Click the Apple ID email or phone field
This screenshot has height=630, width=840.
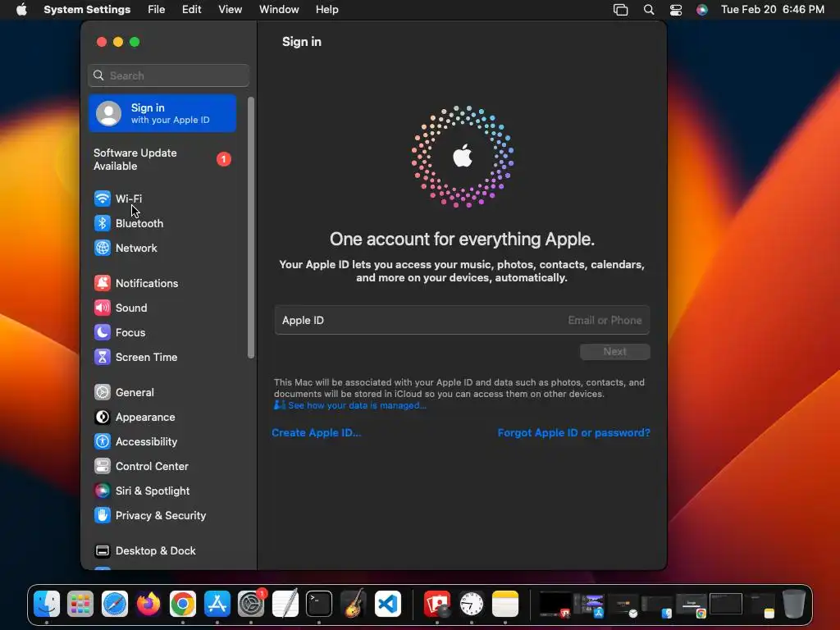(x=463, y=321)
